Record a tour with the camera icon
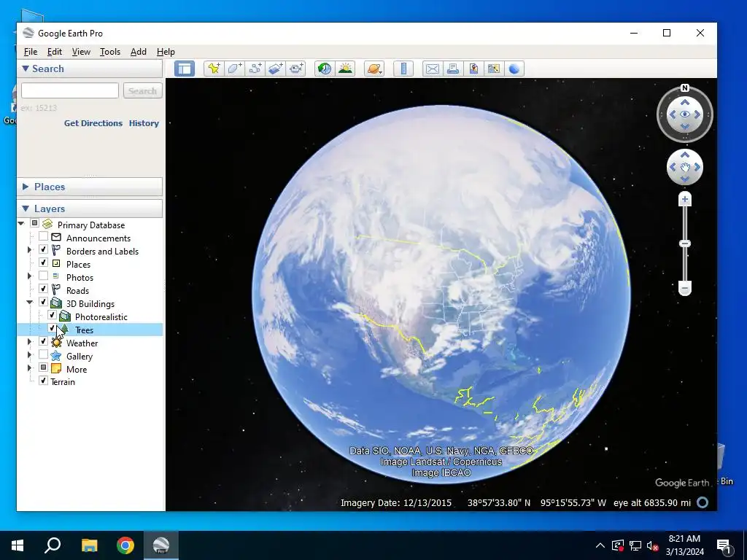747x560 pixels. pos(296,69)
